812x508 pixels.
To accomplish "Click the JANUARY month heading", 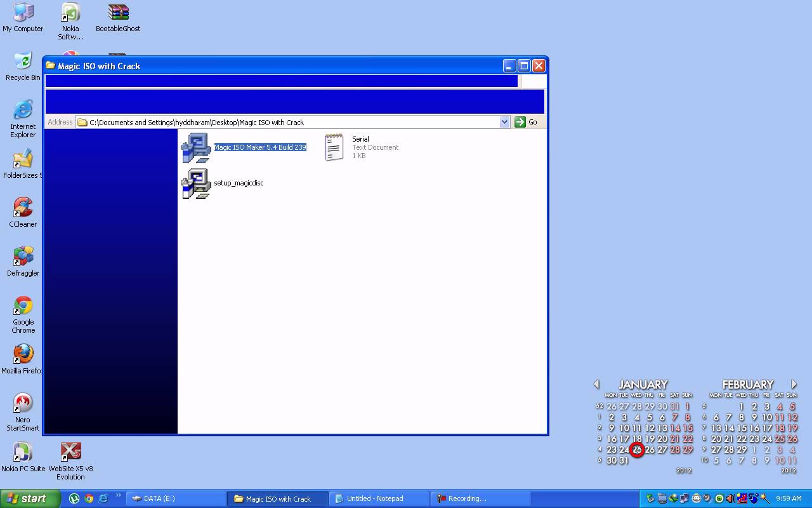I will (643, 384).
